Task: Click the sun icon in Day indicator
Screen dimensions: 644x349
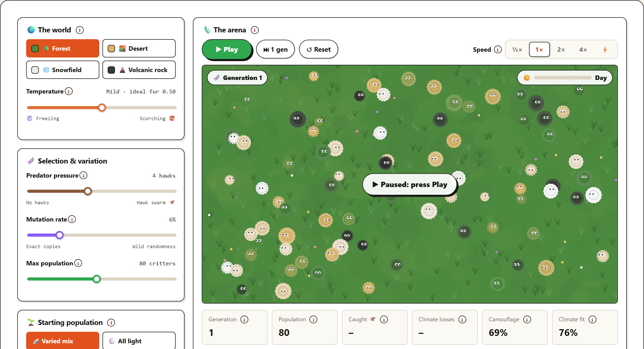Action: coord(527,78)
